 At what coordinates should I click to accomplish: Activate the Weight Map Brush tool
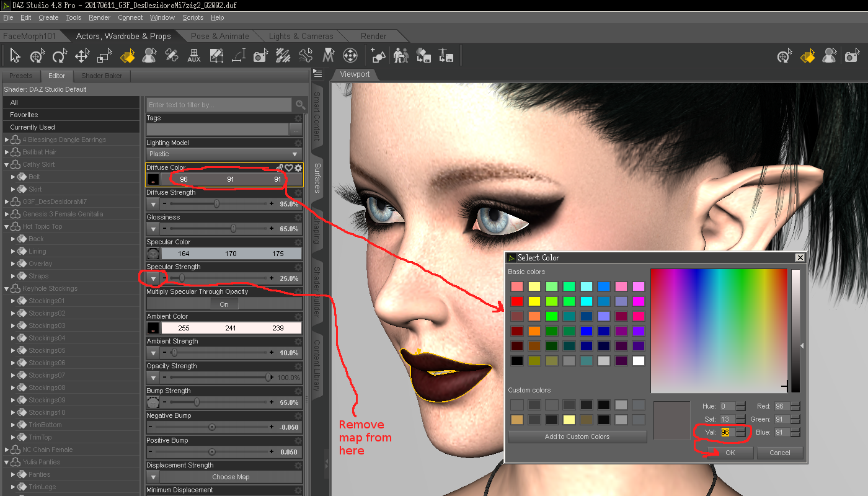(283, 56)
